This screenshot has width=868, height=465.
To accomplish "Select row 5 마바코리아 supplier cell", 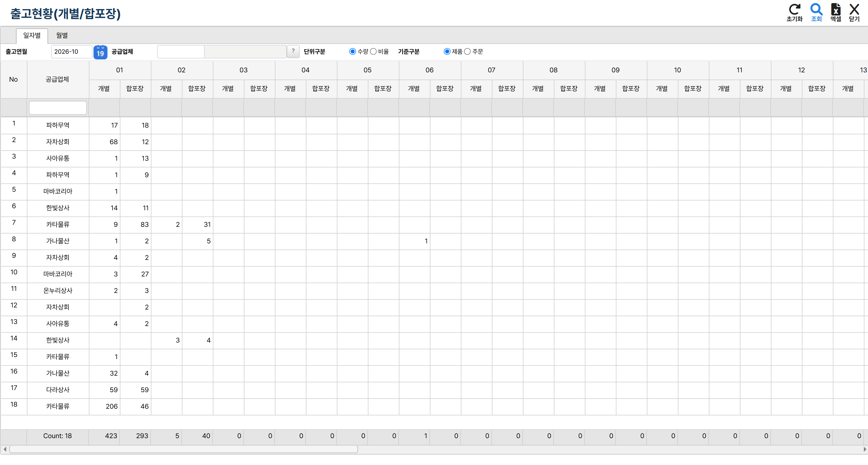I will [x=58, y=191].
